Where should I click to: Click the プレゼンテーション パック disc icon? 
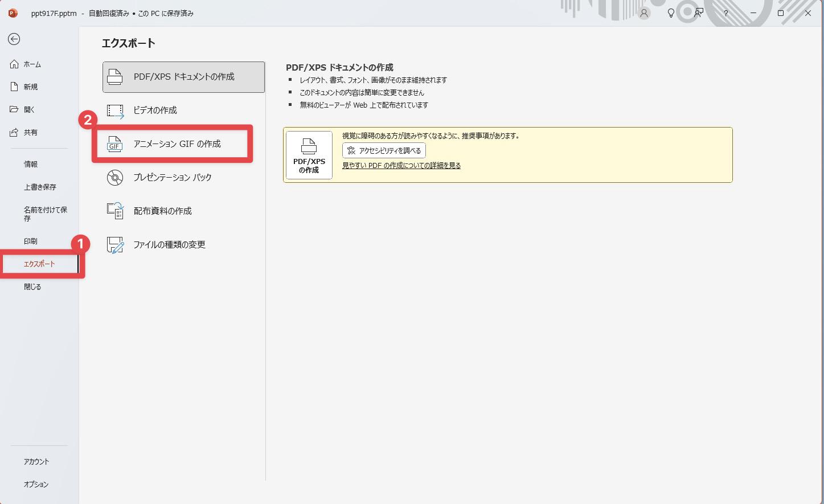(115, 178)
